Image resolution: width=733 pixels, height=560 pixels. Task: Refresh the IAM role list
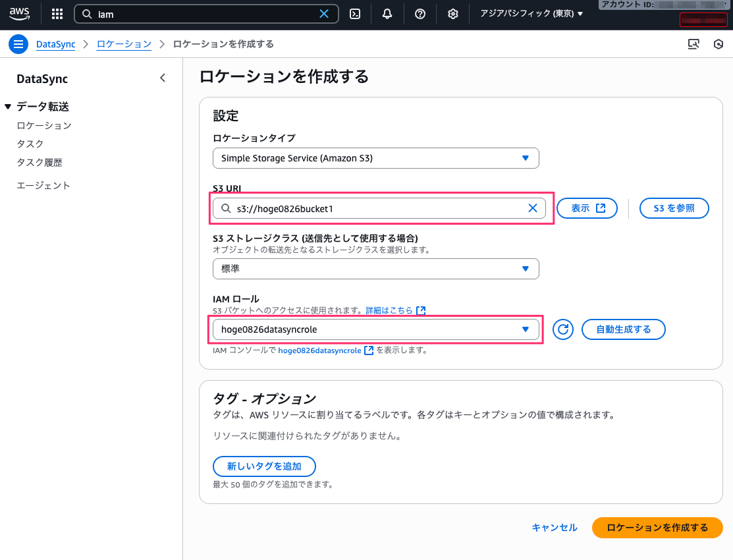pyautogui.click(x=563, y=329)
